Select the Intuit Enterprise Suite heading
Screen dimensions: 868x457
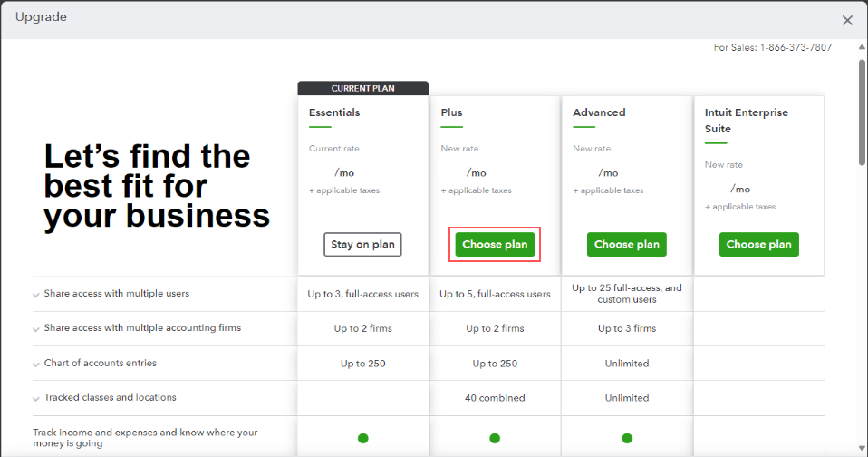click(747, 121)
